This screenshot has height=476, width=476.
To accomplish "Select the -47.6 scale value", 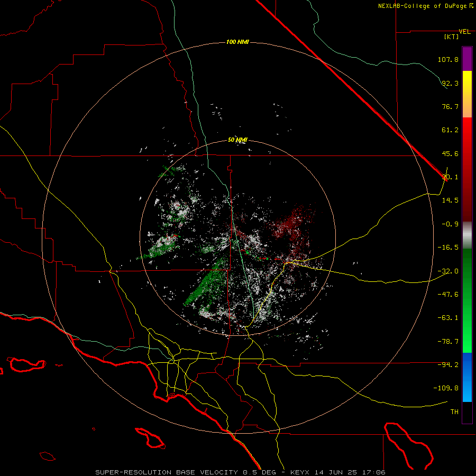I will 448,295.
